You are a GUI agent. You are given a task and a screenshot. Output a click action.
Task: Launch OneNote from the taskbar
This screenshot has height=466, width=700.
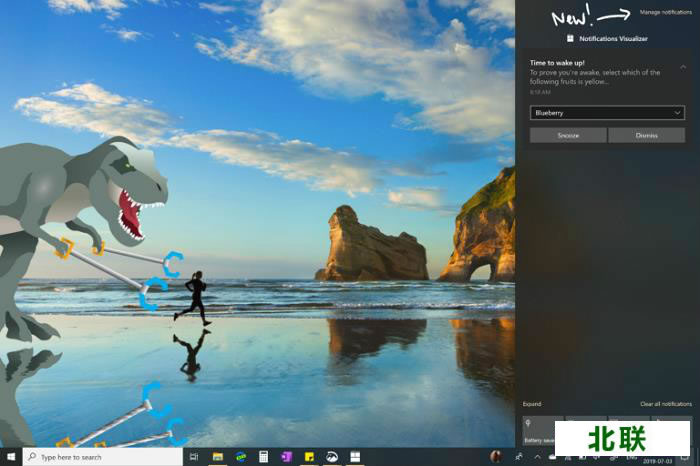coord(287,457)
